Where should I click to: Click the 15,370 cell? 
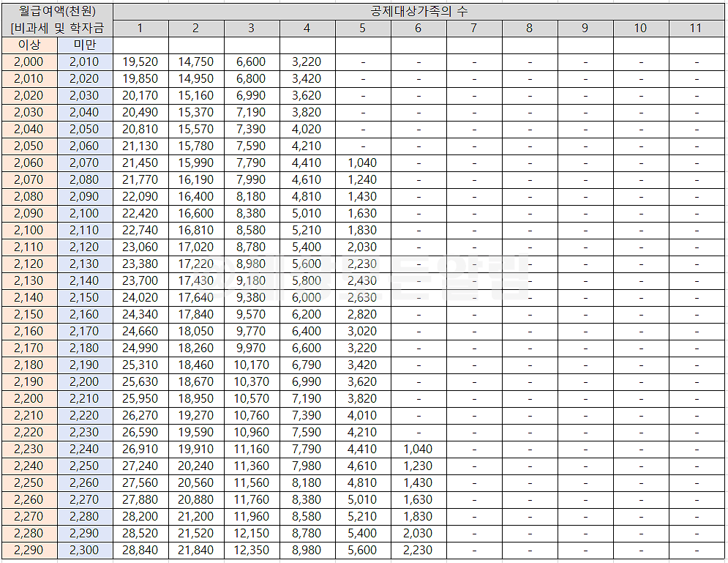[x=196, y=113]
